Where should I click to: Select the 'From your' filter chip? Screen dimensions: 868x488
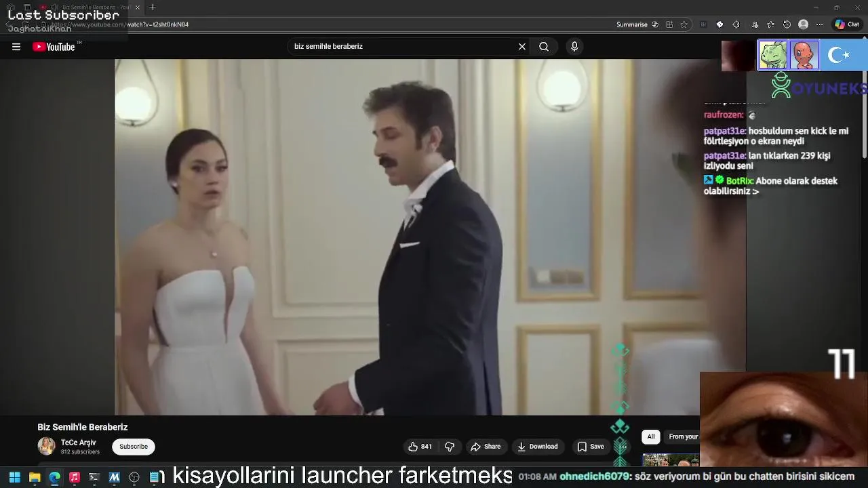click(x=683, y=436)
